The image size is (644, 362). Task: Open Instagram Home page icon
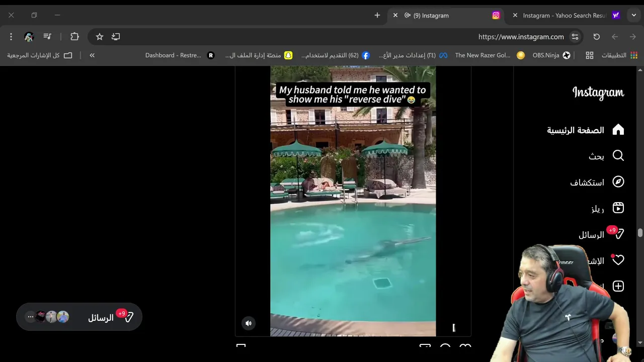tap(618, 130)
